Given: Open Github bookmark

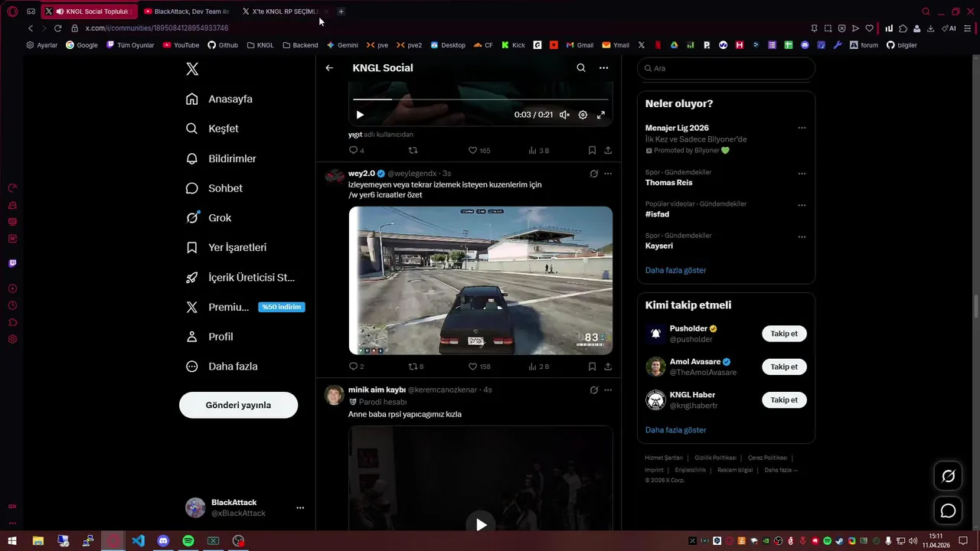Looking at the screenshot, I should point(223,45).
